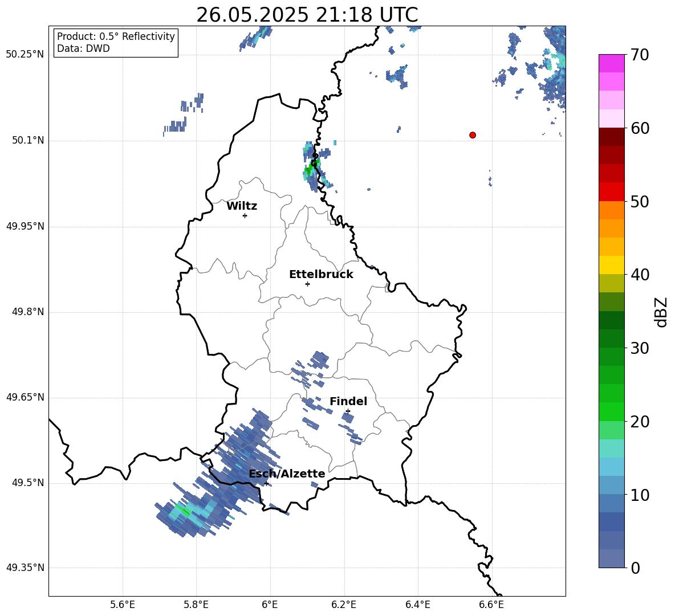This screenshot has width=675, height=616.
Task: Click the yellow colorbar segment at 40
Action: coord(612,265)
